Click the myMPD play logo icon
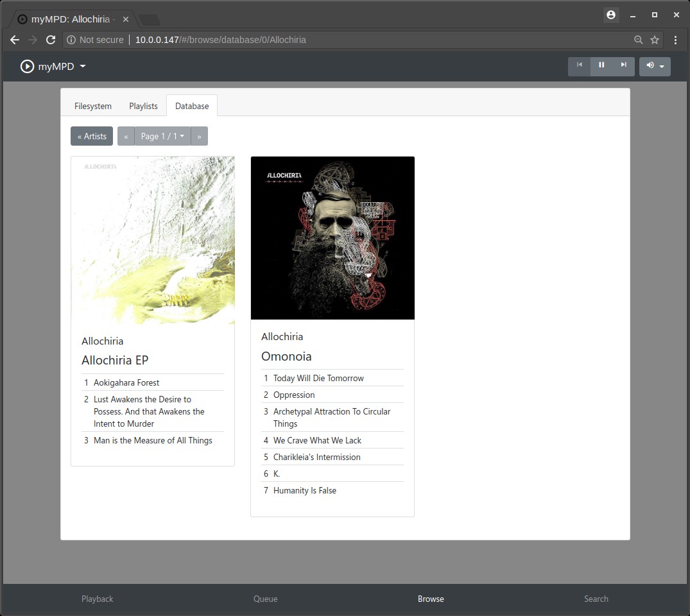Viewport: 690px width, 616px height. [27, 67]
